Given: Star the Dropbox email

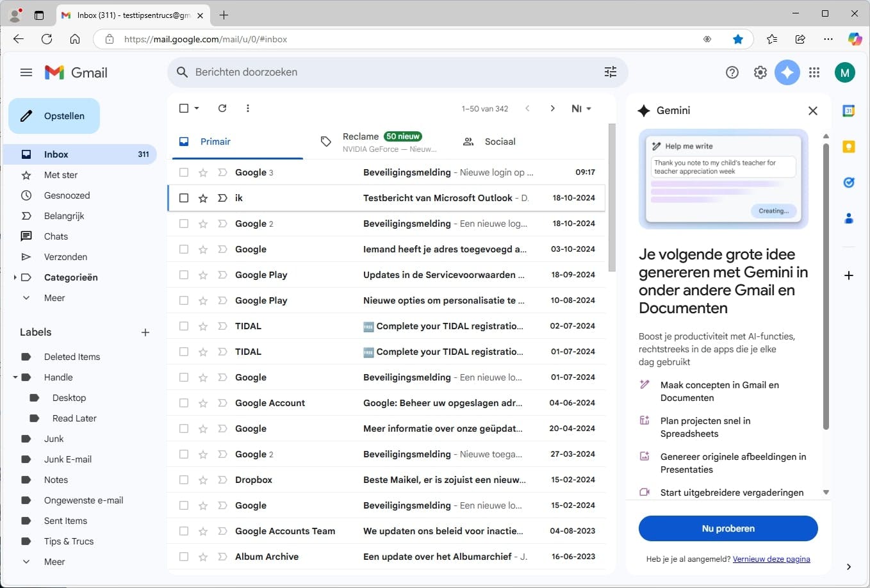Looking at the screenshot, I should [x=203, y=480].
